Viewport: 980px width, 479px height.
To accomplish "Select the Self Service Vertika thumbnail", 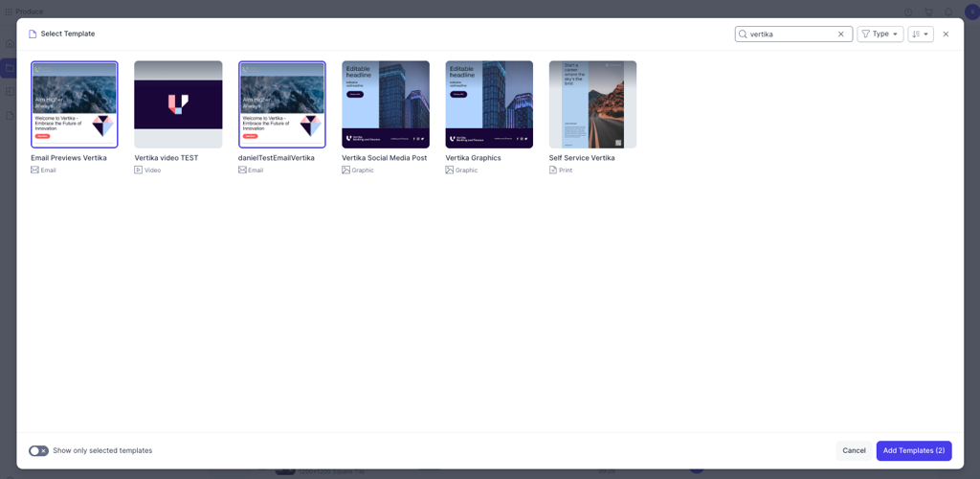I will click(592, 104).
